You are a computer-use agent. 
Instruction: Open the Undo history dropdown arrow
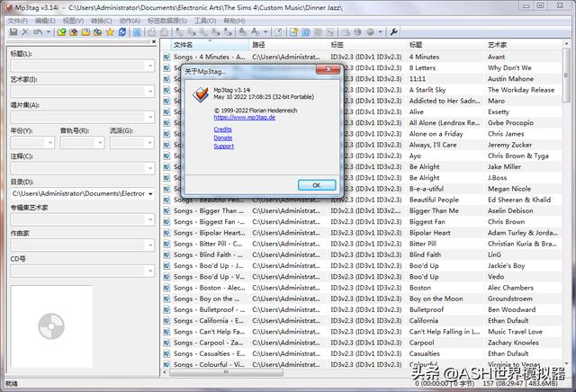click(48, 32)
